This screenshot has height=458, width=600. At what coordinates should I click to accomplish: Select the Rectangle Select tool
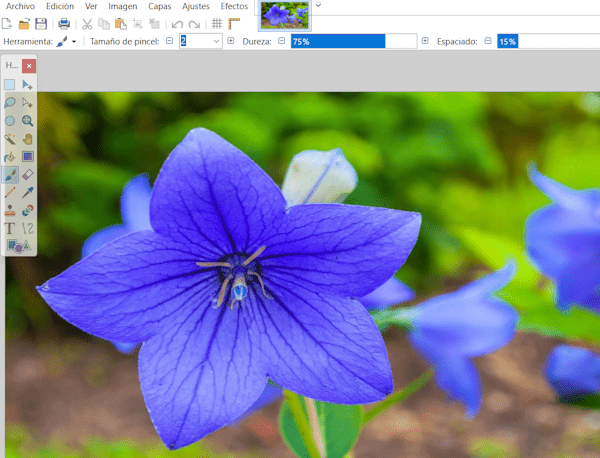[10, 85]
